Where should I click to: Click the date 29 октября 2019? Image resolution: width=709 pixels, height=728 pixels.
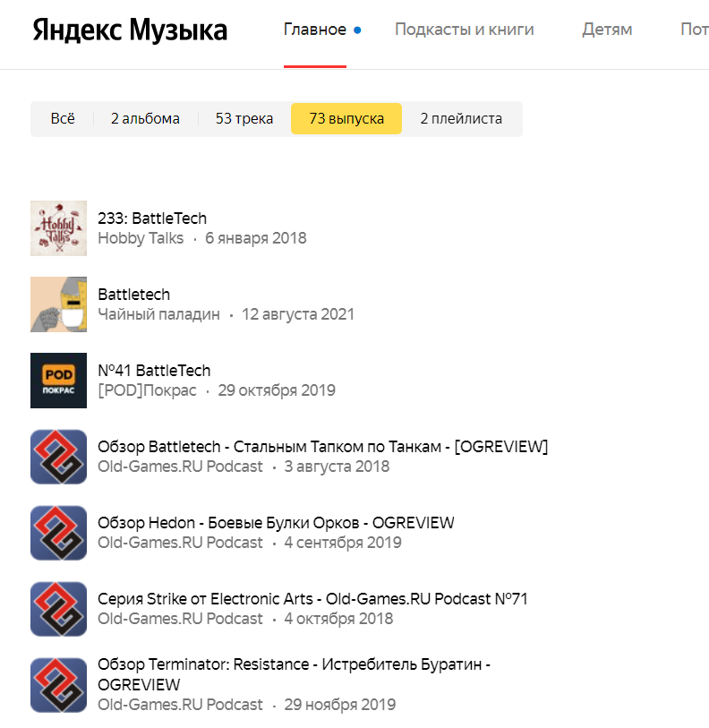[x=277, y=390]
